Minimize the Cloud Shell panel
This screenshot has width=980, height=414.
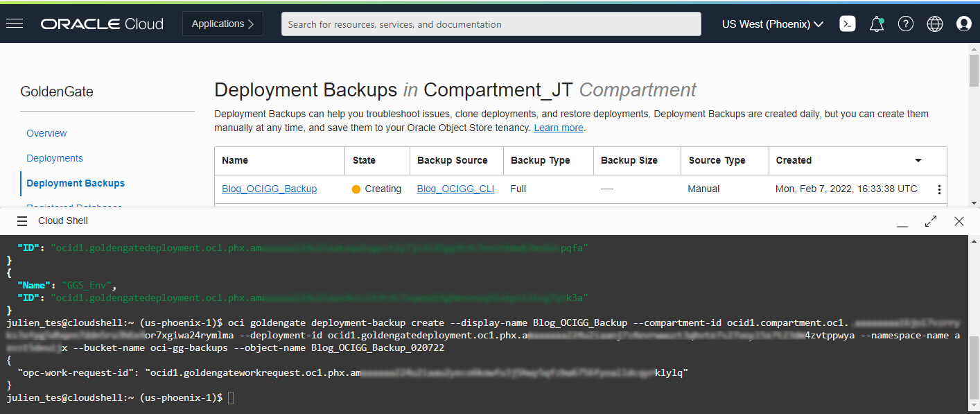pyautogui.click(x=902, y=223)
